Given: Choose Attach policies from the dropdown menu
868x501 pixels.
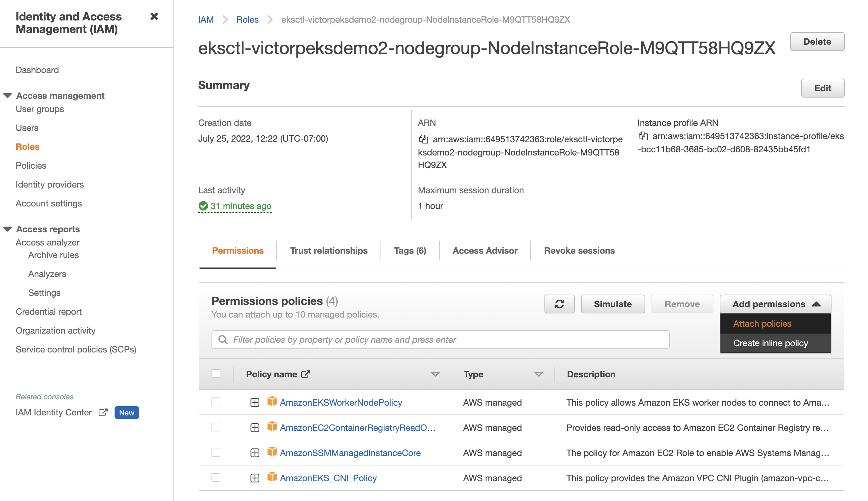Looking at the screenshot, I should tap(762, 324).
